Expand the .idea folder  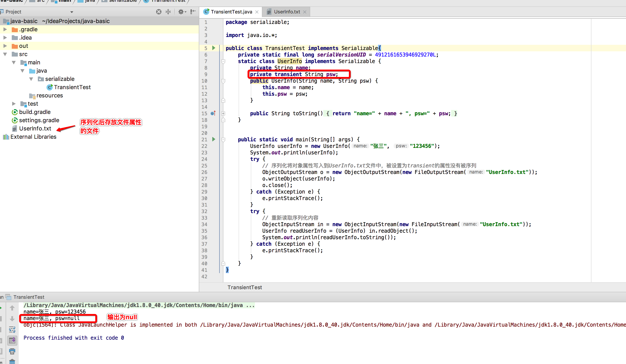(5, 37)
